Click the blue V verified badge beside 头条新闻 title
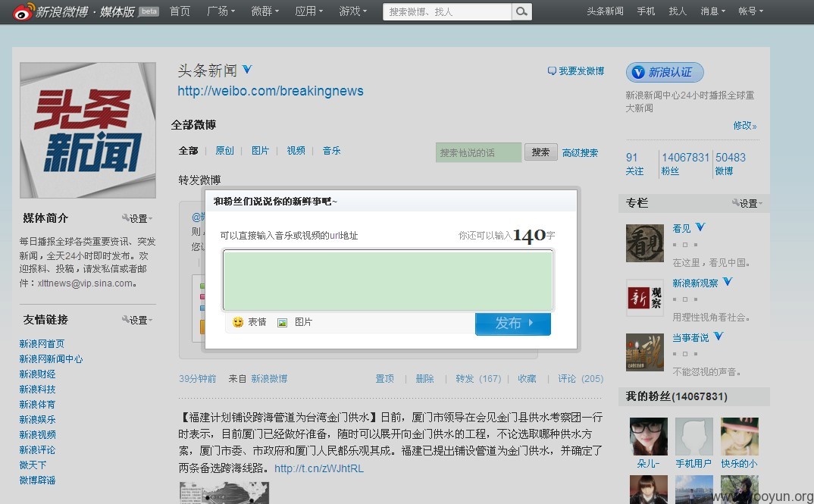Screen dimensions: 814x504 pyautogui.click(x=247, y=68)
